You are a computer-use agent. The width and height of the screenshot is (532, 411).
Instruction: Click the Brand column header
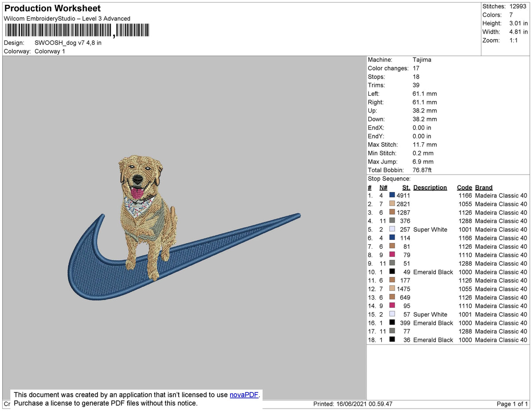(x=483, y=187)
